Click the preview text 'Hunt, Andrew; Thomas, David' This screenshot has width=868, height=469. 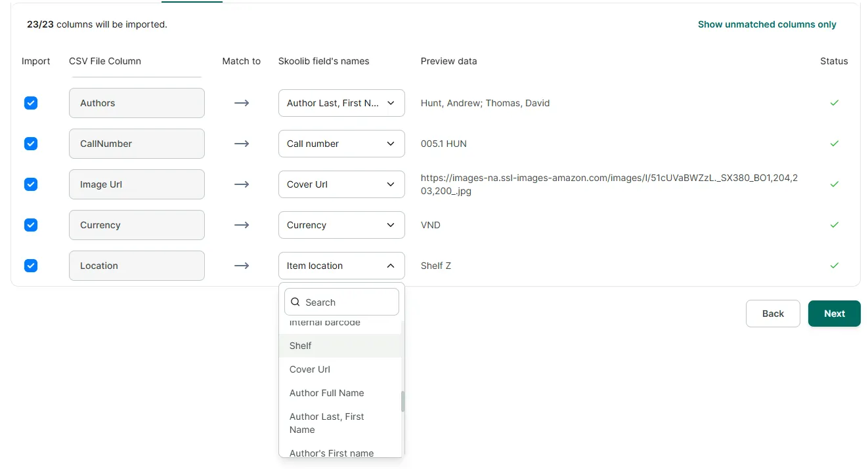(x=485, y=103)
